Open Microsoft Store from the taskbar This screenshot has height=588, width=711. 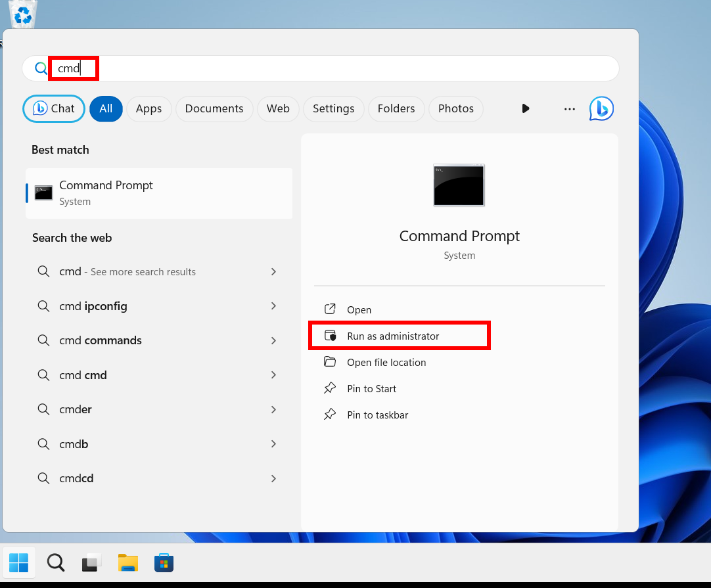tap(164, 563)
